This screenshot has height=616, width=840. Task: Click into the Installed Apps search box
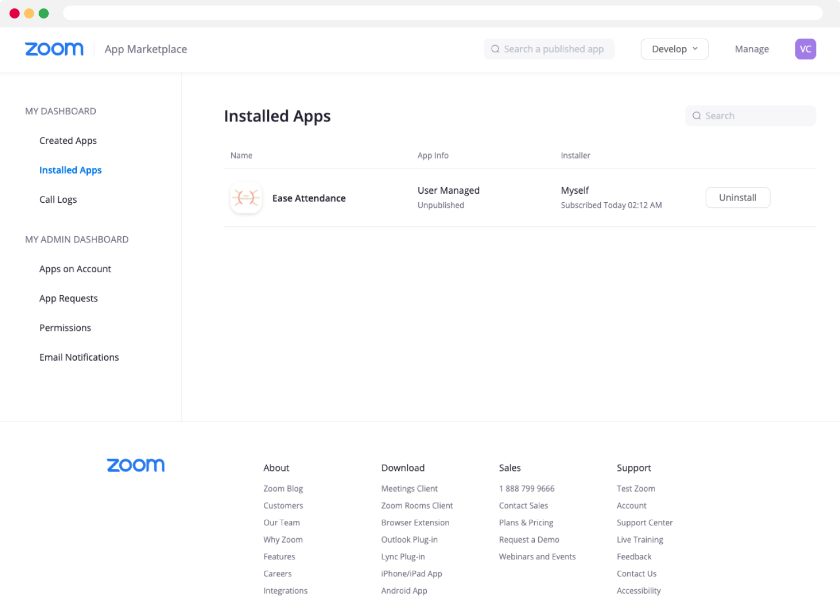click(x=750, y=116)
